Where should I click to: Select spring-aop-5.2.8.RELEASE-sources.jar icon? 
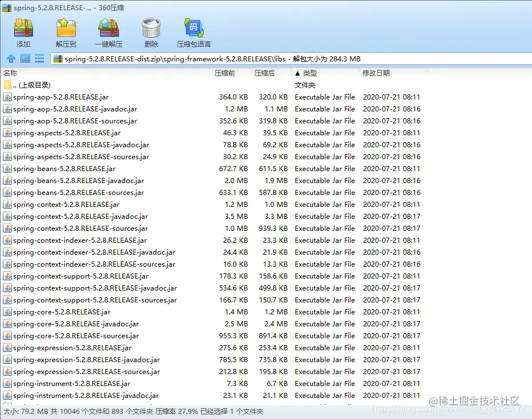7,121
